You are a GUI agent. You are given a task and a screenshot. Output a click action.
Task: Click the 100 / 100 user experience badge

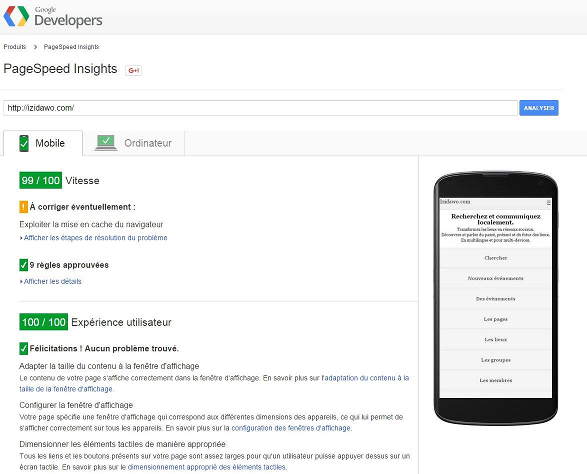(43, 322)
